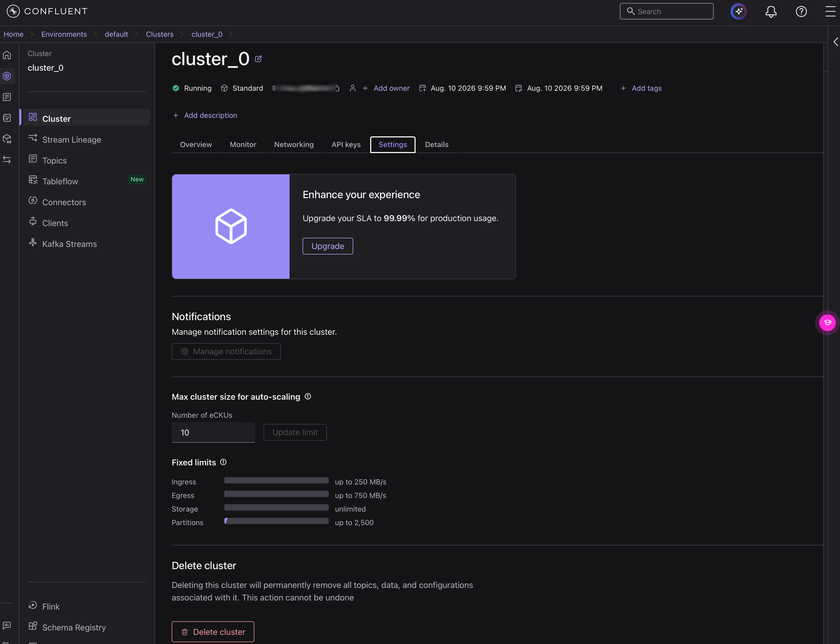
Task: Click the created-date calendar icon
Action: pyautogui.click(x=422, y=88)
